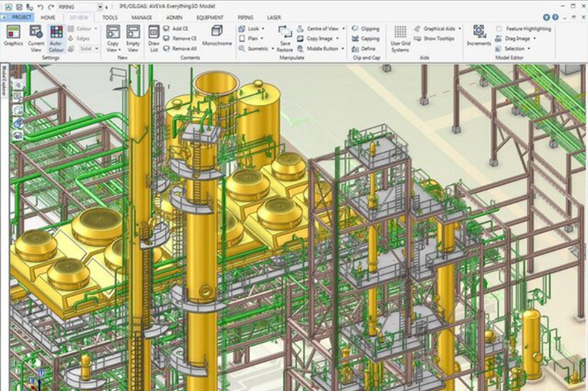Switch to the EQUIPMENT ribbon tab
This screenshot has height=391, width=588.
[209, 18]
